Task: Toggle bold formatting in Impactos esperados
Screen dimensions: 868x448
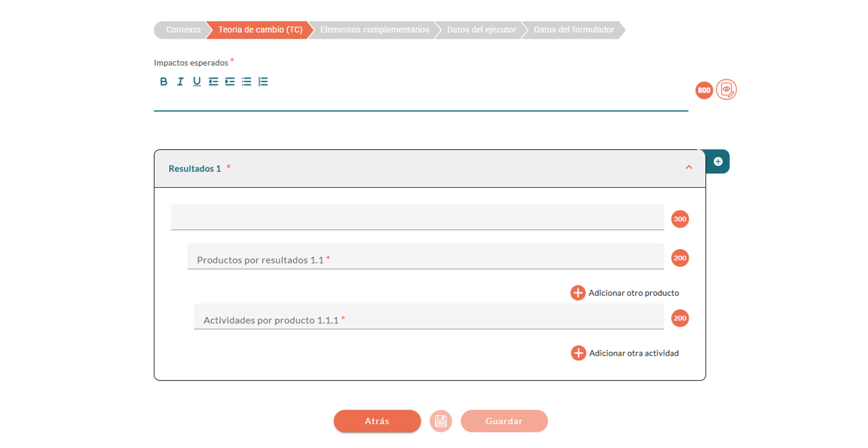Action: [x=163, y=82]
